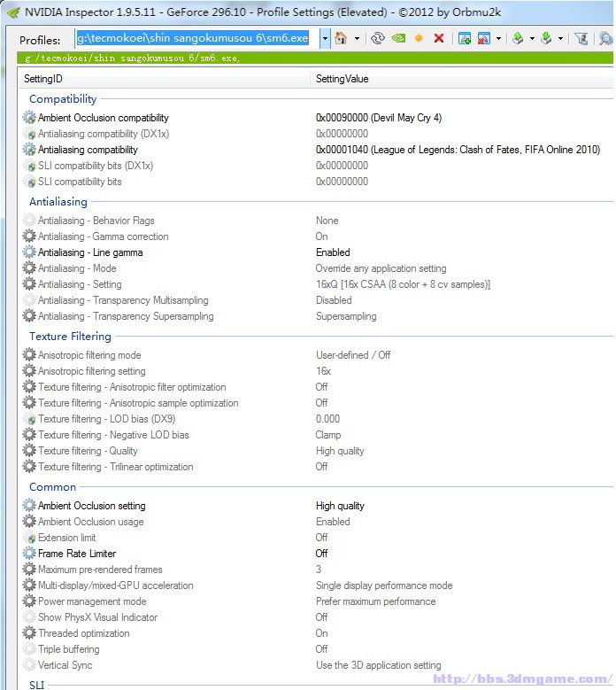616x690 pixels.
Task: Select Texture filtering - LOD bias (DX9) row
Action: 316,418
